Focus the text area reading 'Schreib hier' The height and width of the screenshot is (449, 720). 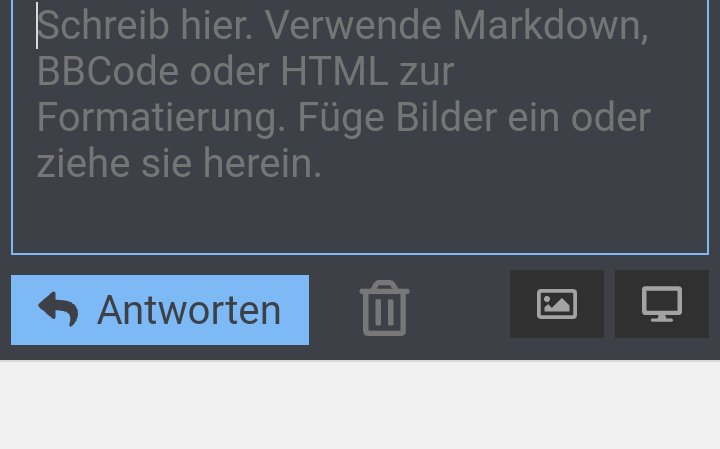coord(360,126)
